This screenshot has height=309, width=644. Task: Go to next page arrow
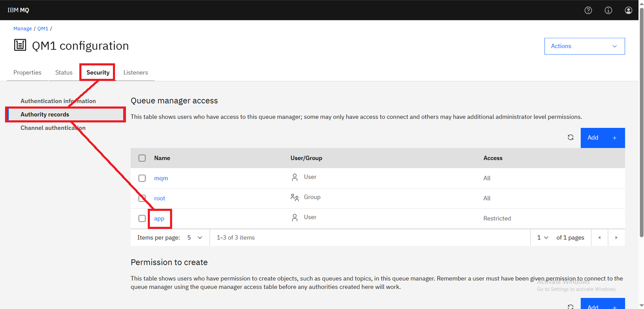pos(616,238)
